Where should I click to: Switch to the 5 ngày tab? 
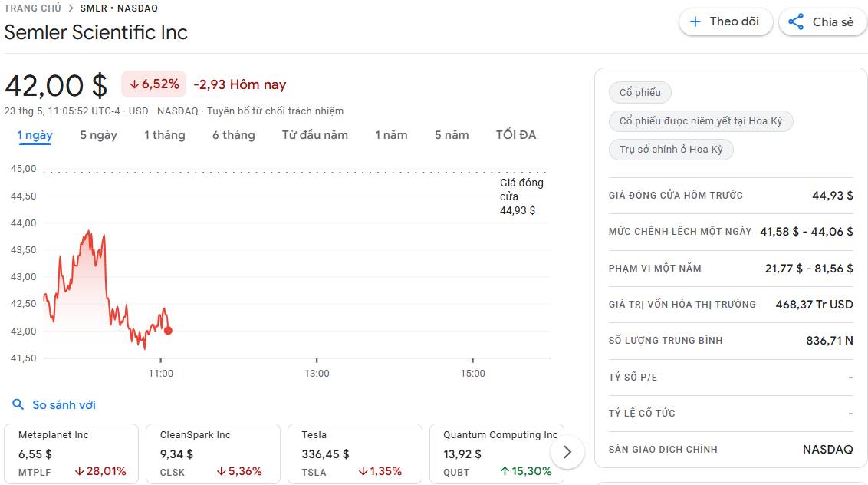point(99,135)
